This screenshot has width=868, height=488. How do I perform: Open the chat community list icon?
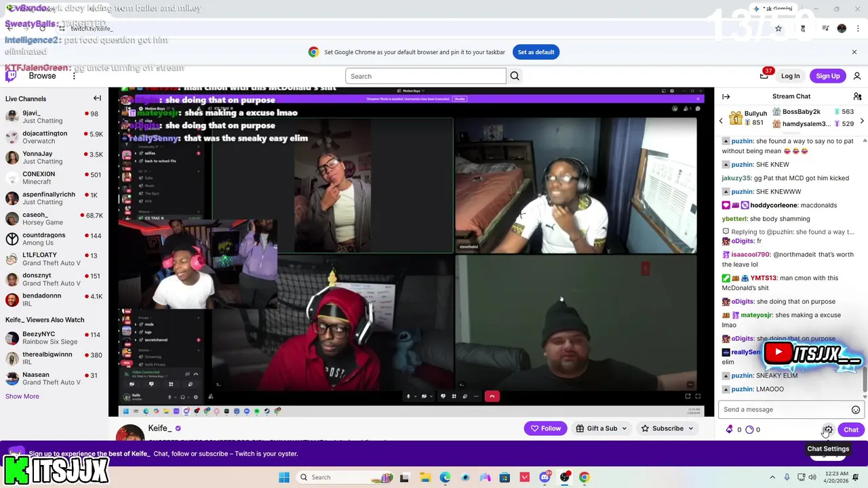click(857, 96)
